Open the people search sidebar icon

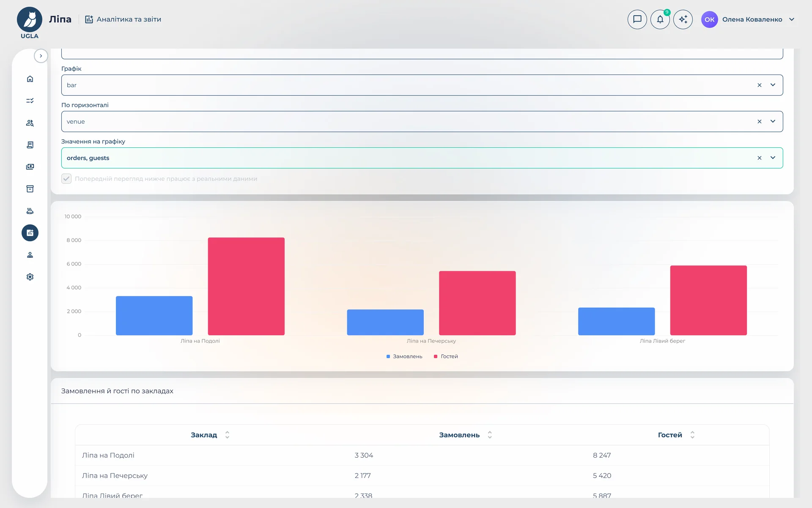(30, 123)
